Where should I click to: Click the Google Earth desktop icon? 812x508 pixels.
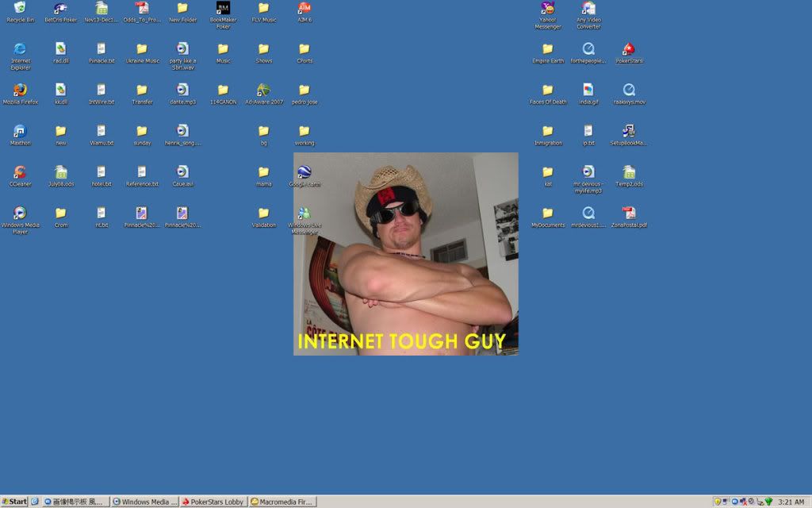[304, 172]
